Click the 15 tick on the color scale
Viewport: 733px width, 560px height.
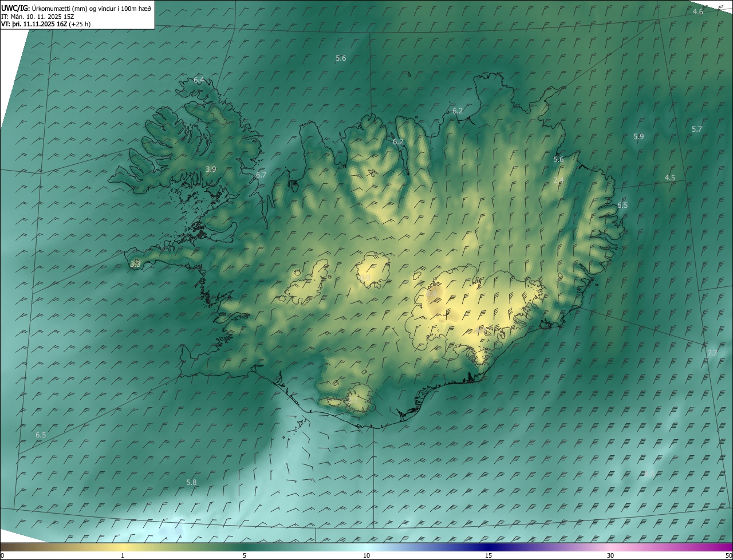point(488,555)
